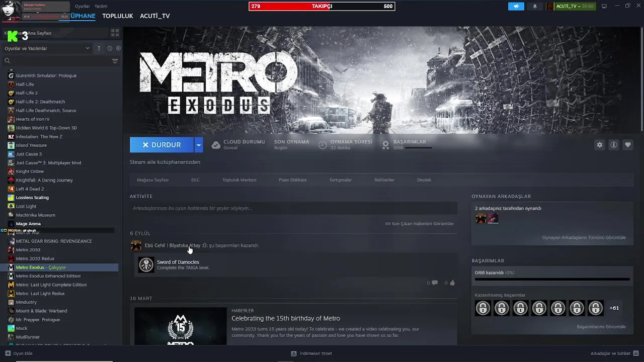Expand the Oyunlar ve Yazılımlar filter dropdown
Image resolution: width=644 pixels, height=362 pixels.
coord(47,48)
